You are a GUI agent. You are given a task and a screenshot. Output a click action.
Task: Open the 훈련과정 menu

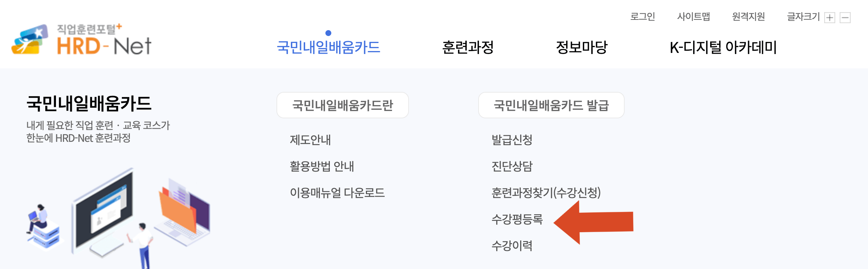468,48
